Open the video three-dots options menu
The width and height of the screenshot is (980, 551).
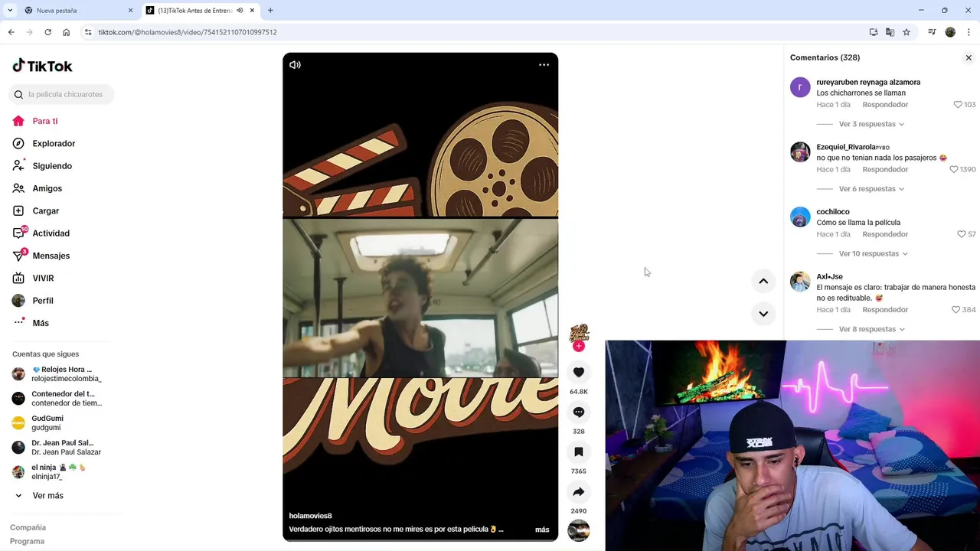pyautogui.click(x=544, y=65)
